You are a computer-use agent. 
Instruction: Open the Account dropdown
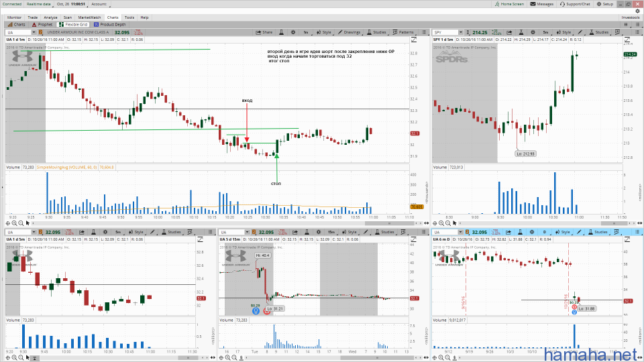pos(99,4)
